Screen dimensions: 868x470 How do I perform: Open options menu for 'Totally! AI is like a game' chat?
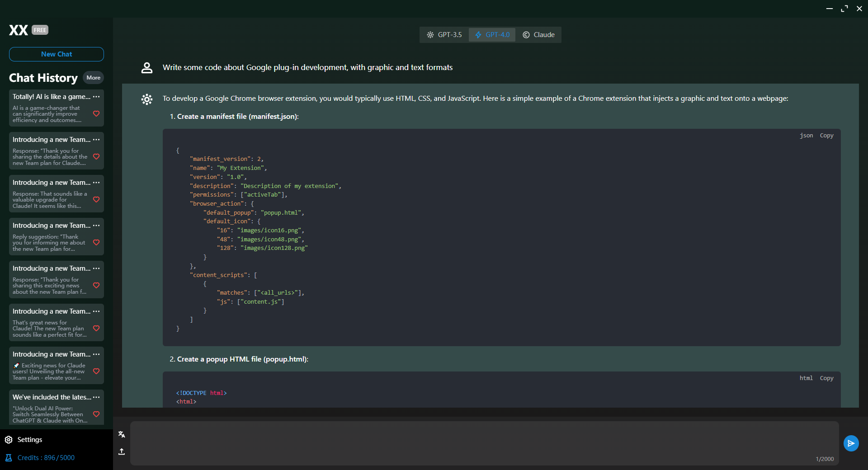pyautogui.click(x=96, y=97)
